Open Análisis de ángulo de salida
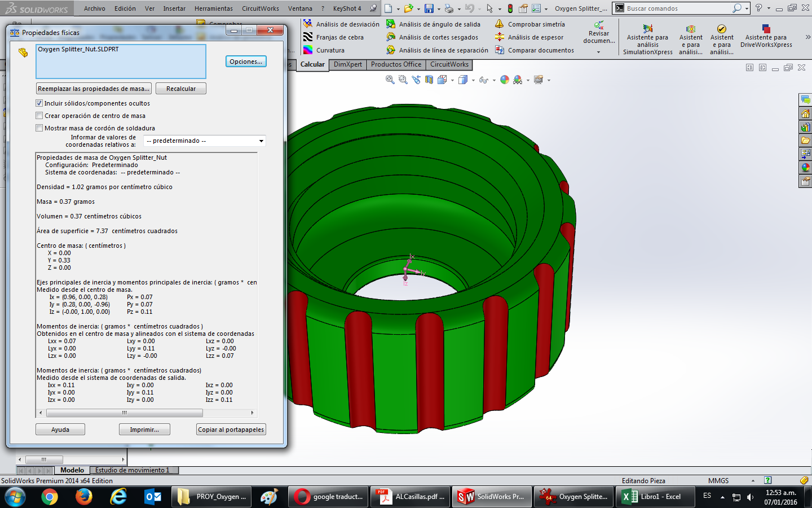The image size is (812, 508). coord(433,24)
